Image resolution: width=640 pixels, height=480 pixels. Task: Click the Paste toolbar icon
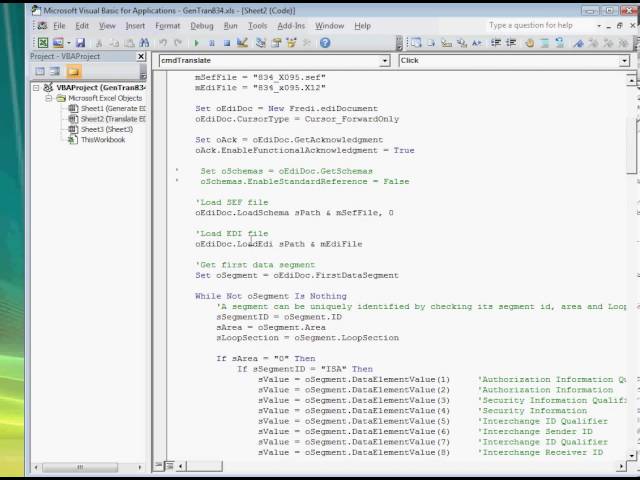click(x=129, y=43)
